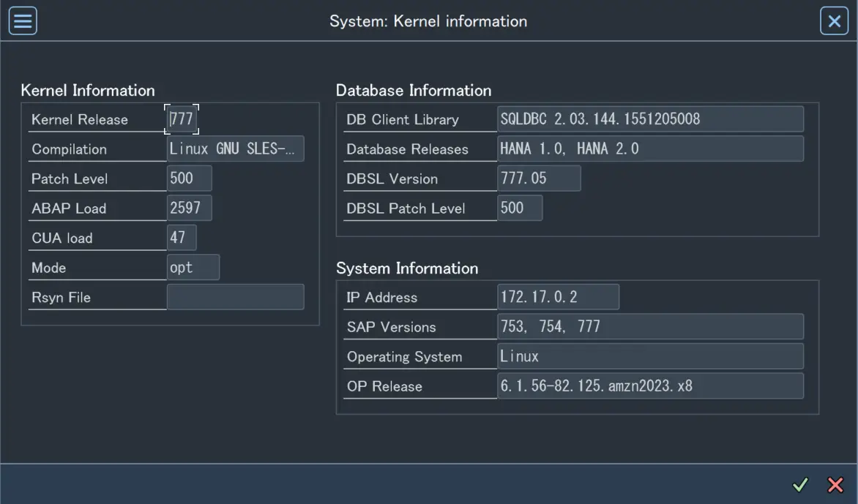Click the empty Rsyn File field
The height and width of the screenshot is (504, 858).
[235, 297]
